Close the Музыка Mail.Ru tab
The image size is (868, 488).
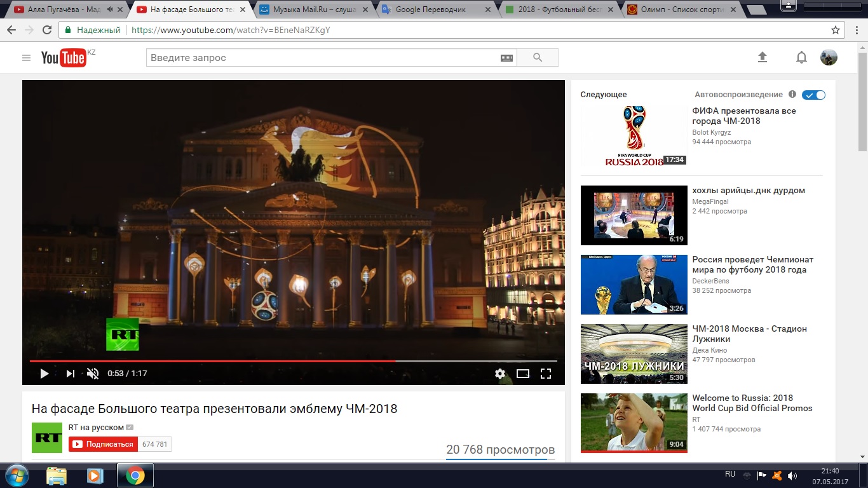pyautogui.click(x=365, y=10)
